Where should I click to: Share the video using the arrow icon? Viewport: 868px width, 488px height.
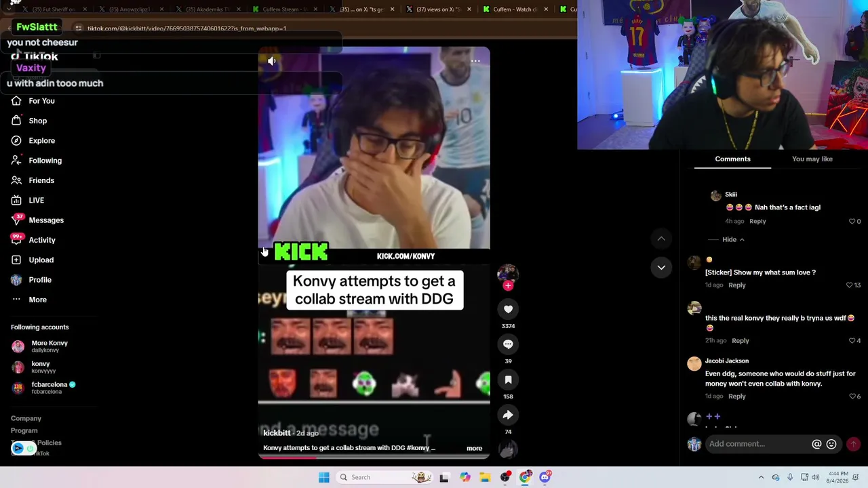click(508, 415)
